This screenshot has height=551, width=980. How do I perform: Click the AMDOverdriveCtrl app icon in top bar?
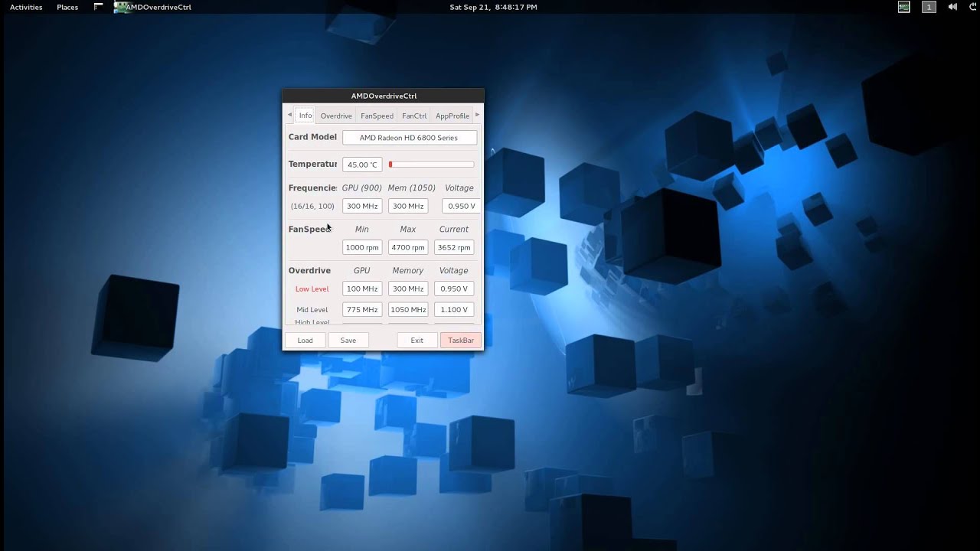point(121,7)
